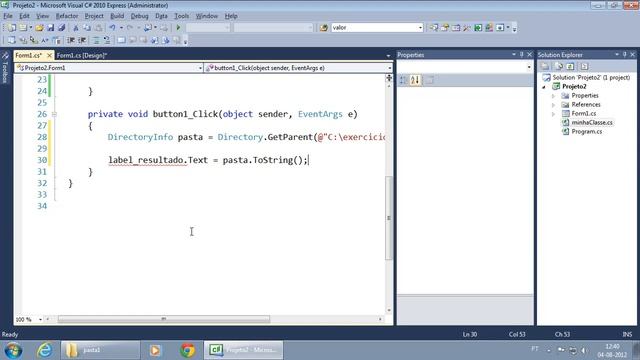Expand the Form1.cs node
The image size is (640, 360).
(x=554, y=114)
